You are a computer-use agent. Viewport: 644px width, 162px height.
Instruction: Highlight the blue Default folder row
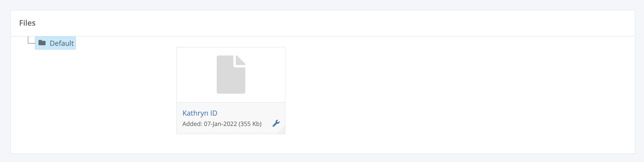click(55, 43)
